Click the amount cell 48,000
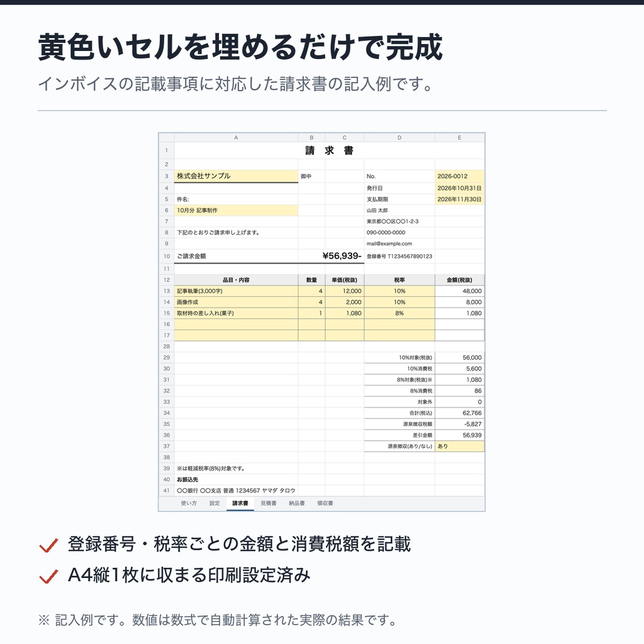 [x=460, y=291]
